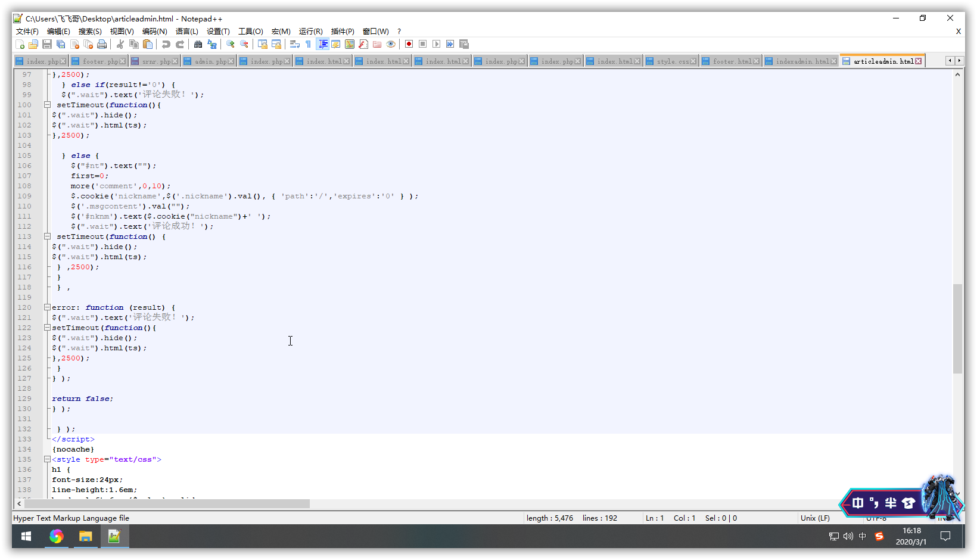Cut selection with the scissors icon
This screenshot has height=560, width=977.
pos(120,44)
